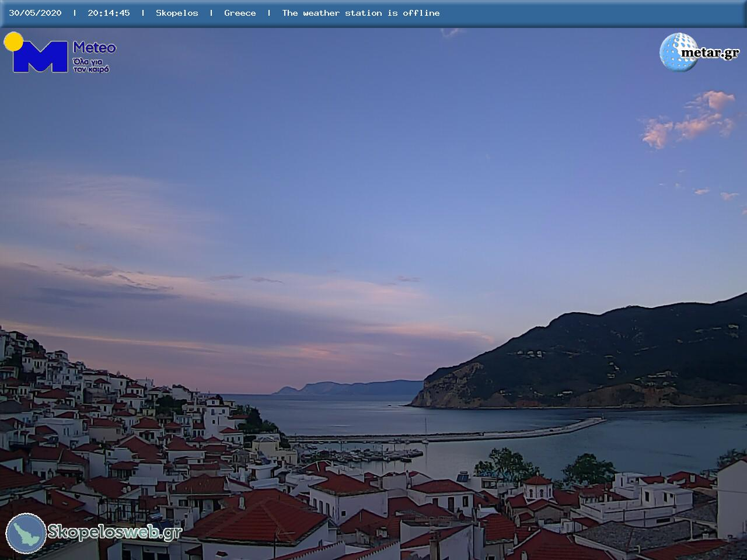
Task: Click the Greek slogan 'Όλα για τον καιρό'
Action: coord(91,65)
